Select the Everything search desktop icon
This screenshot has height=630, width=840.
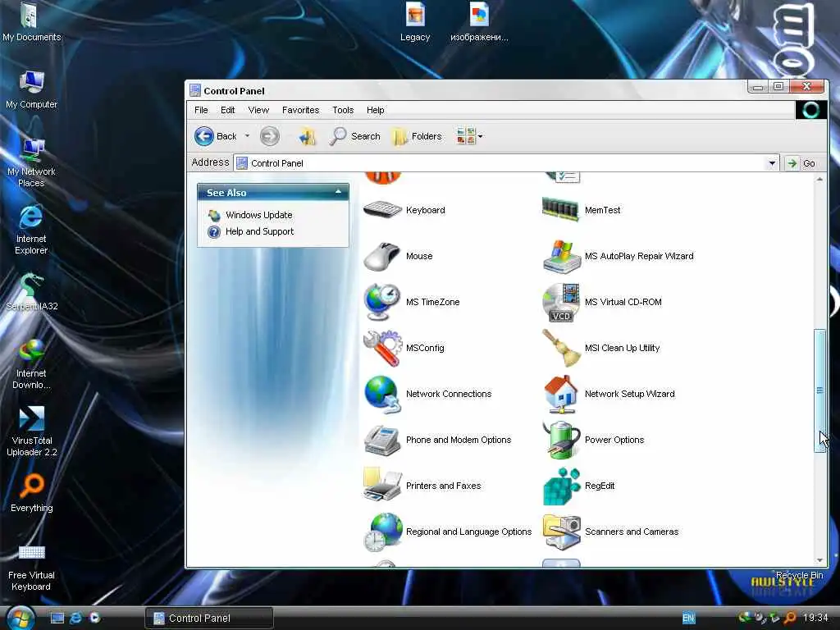click(x=31, y=493)
